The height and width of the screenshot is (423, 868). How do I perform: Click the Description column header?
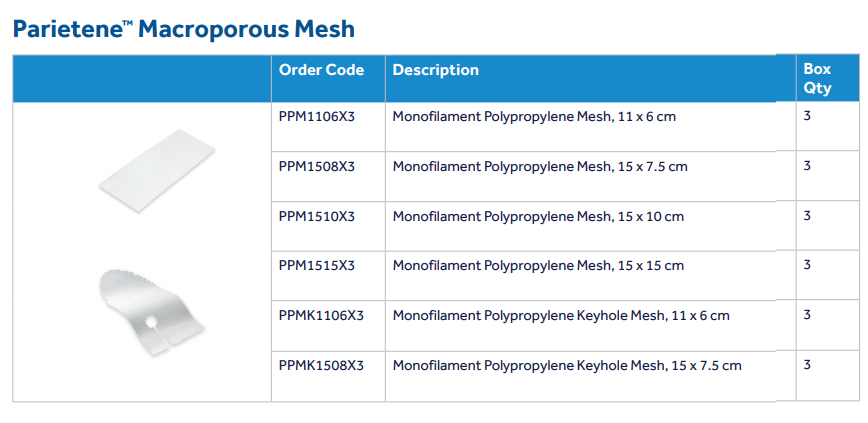point(436,70)
